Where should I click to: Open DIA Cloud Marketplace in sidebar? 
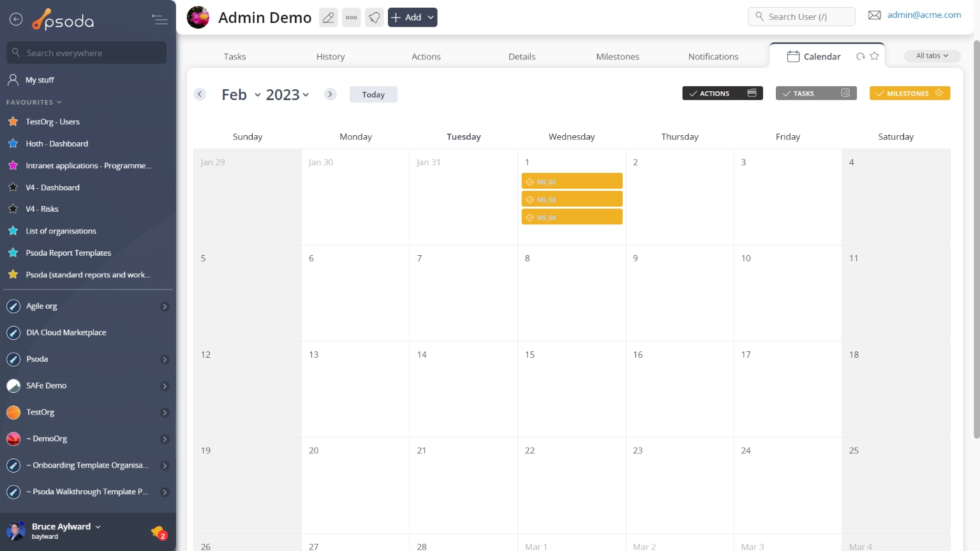[66, 333]
